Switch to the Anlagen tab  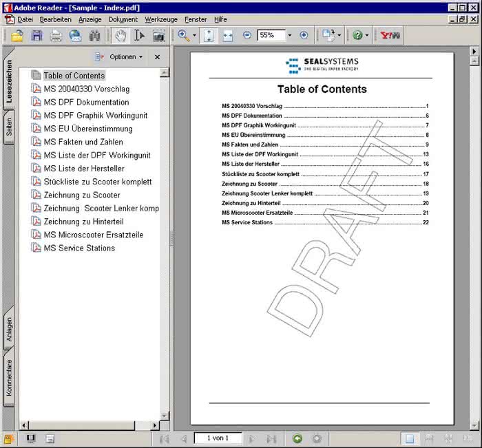coord(8,329)
